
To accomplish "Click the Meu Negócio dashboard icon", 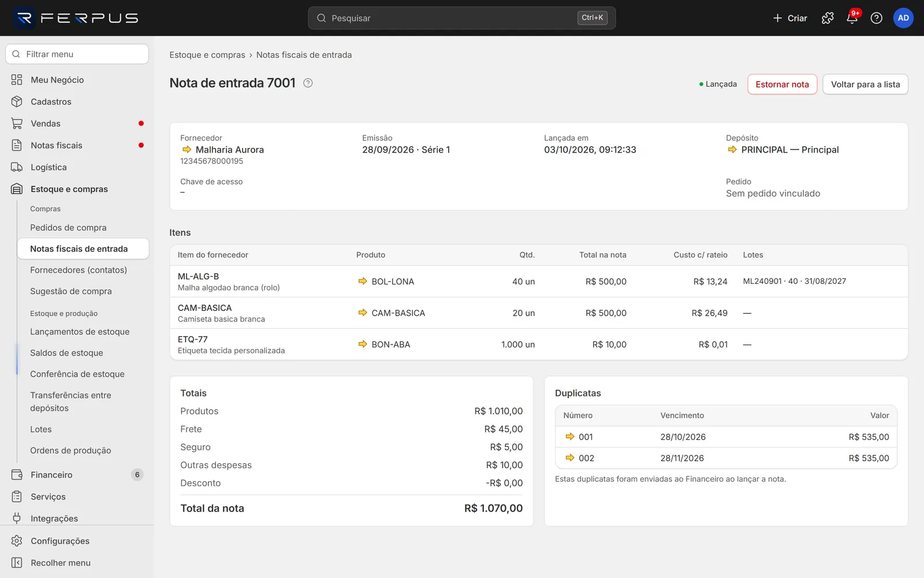I will click(17, 80).
